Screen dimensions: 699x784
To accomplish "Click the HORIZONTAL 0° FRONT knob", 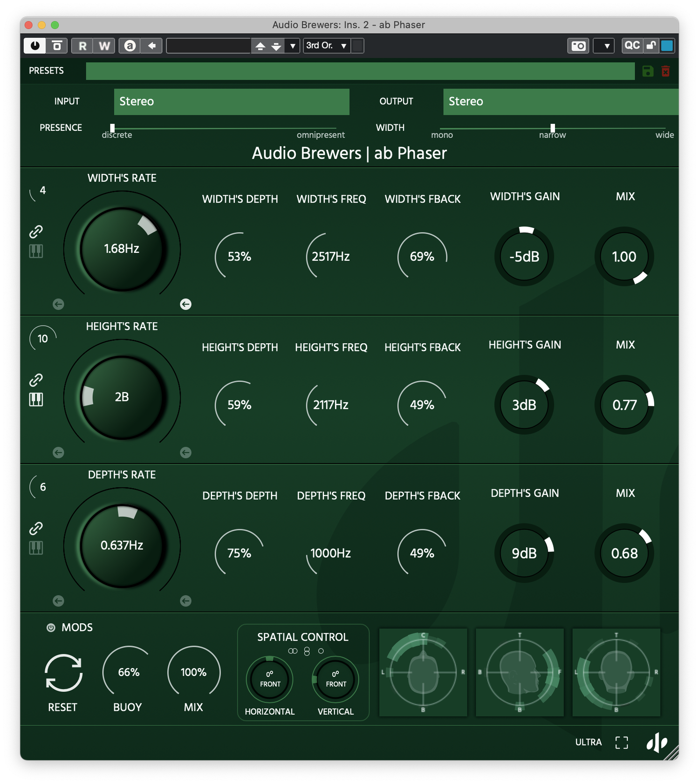I will 270,679.
